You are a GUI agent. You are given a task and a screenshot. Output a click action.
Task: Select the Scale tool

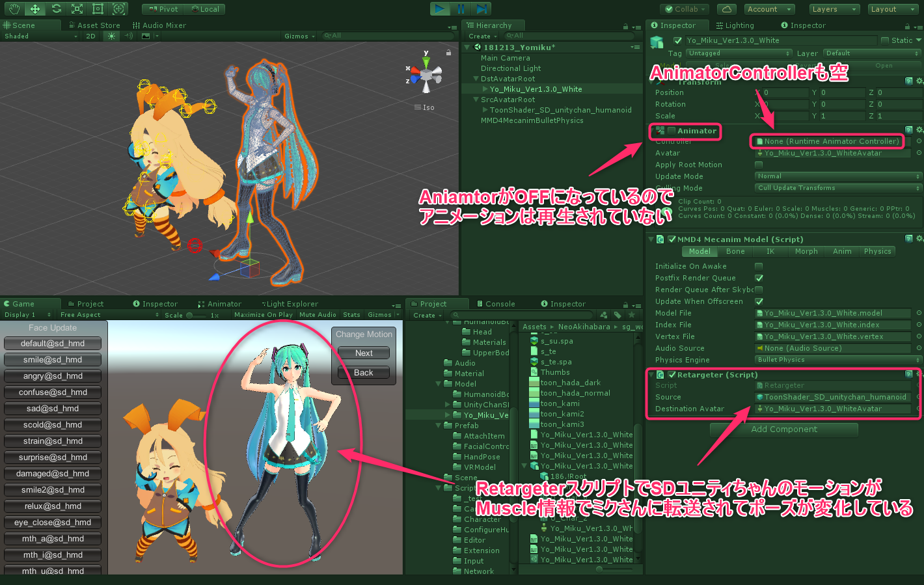tap(77, 8)
